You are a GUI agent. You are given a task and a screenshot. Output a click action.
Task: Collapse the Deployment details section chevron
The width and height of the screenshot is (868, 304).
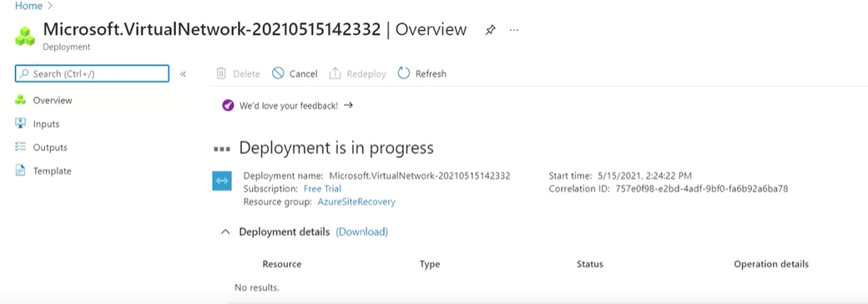point(225,232)
